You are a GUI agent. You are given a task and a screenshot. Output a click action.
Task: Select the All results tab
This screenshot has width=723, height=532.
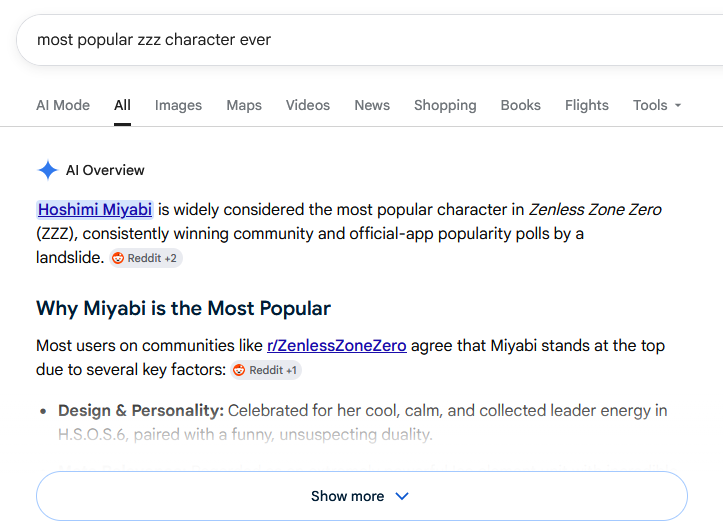123,105
